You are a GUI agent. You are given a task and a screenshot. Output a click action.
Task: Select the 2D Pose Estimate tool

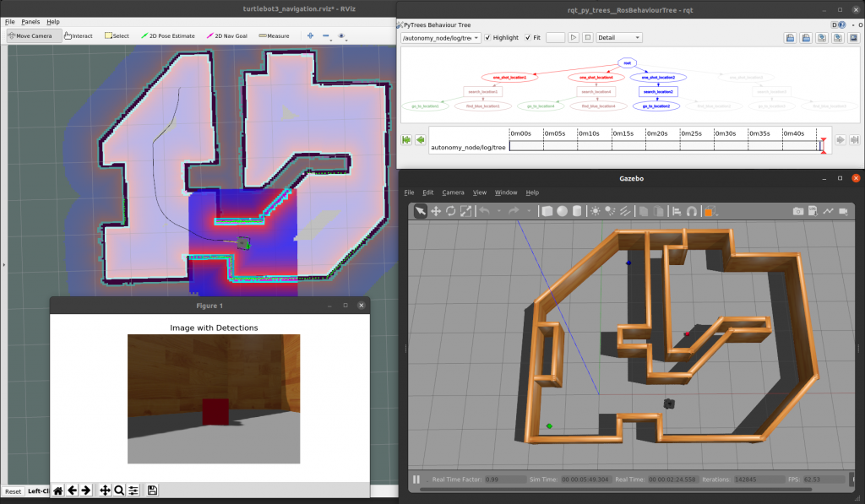click(168, 35)
